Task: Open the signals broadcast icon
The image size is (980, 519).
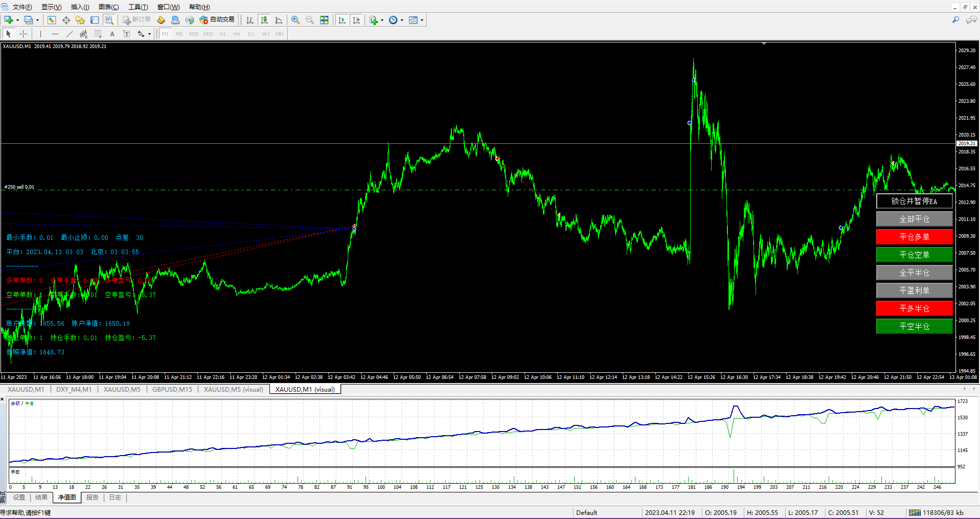Action: (190, 20)
